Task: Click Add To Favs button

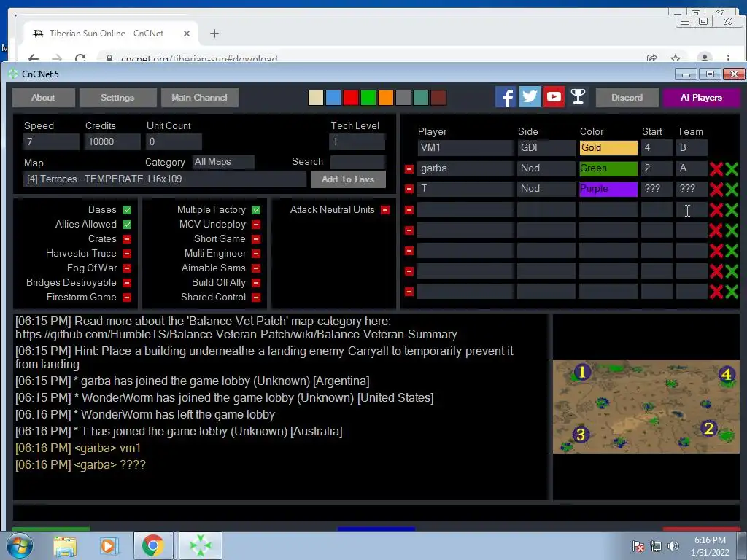Action: click(x=348, y=179)
